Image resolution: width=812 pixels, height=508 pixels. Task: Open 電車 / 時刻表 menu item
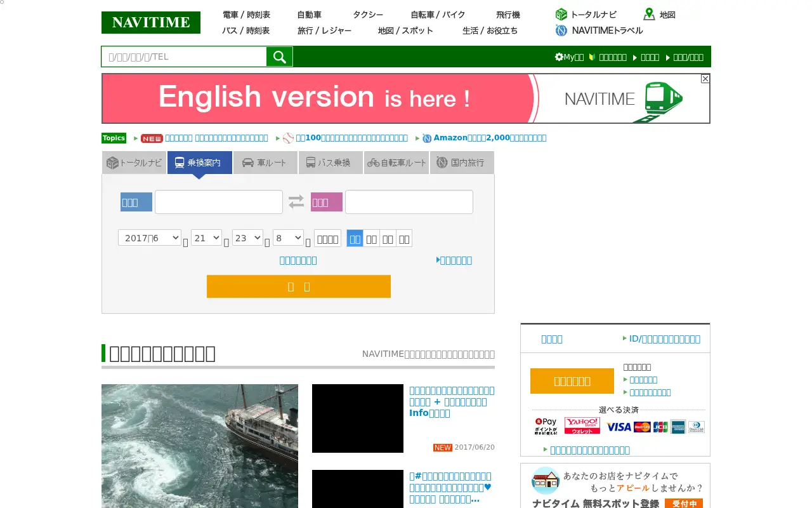click(x=247, y=15)
